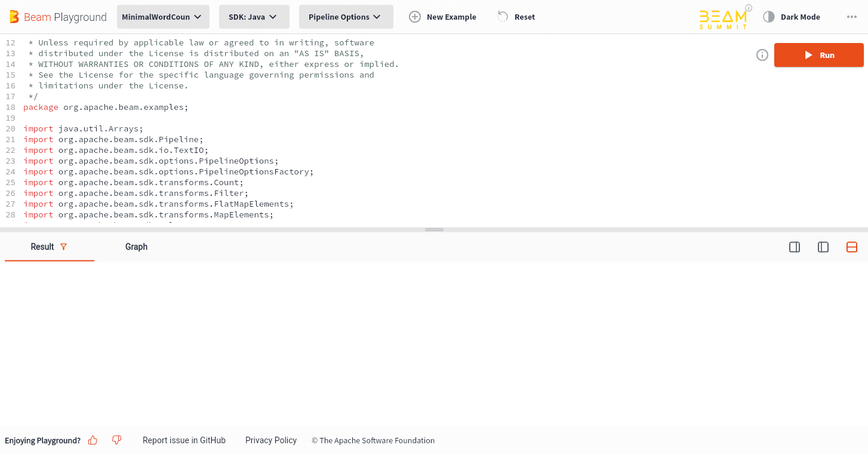
Task: Open the MinimalWordCount example dropdown
Action: [162, 17]
